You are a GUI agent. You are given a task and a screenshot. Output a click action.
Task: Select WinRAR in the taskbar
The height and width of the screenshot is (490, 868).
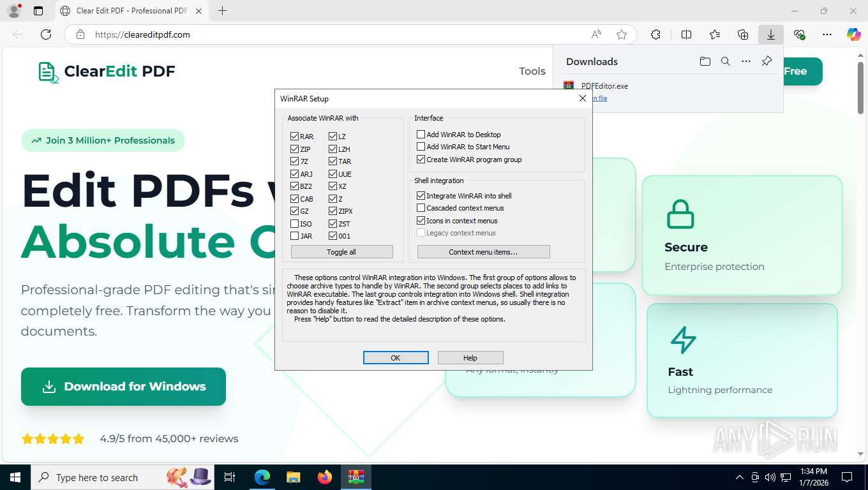[x=355, y=477]
